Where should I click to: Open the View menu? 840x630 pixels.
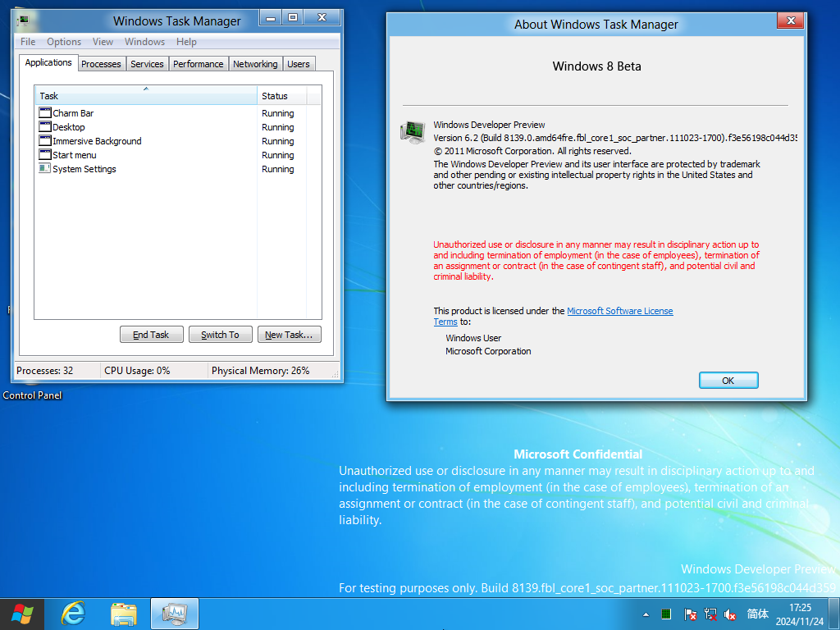(x=103, y=42)
